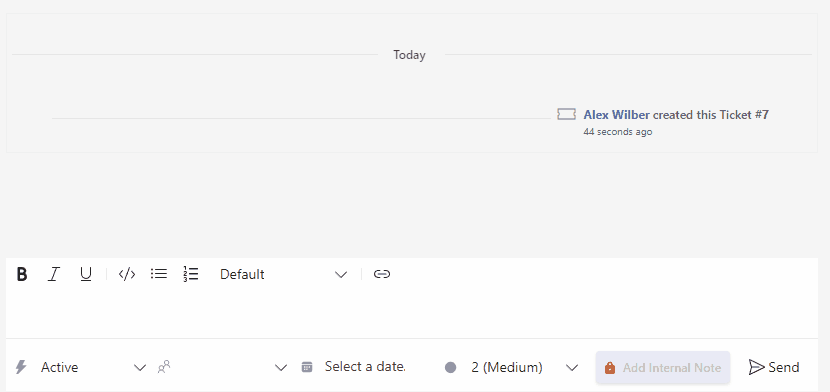Insert a hyperlink using link icon
Screen dimensions: 830x392
coord(382,274)
